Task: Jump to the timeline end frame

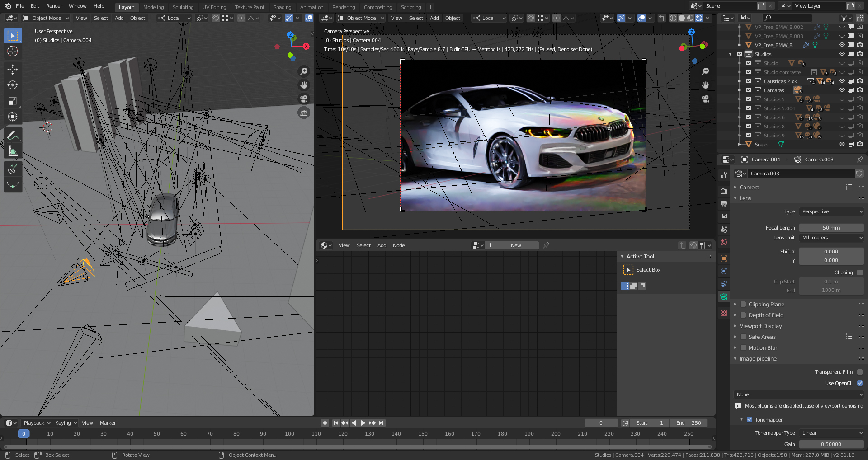Action: [x=382, y=423]
